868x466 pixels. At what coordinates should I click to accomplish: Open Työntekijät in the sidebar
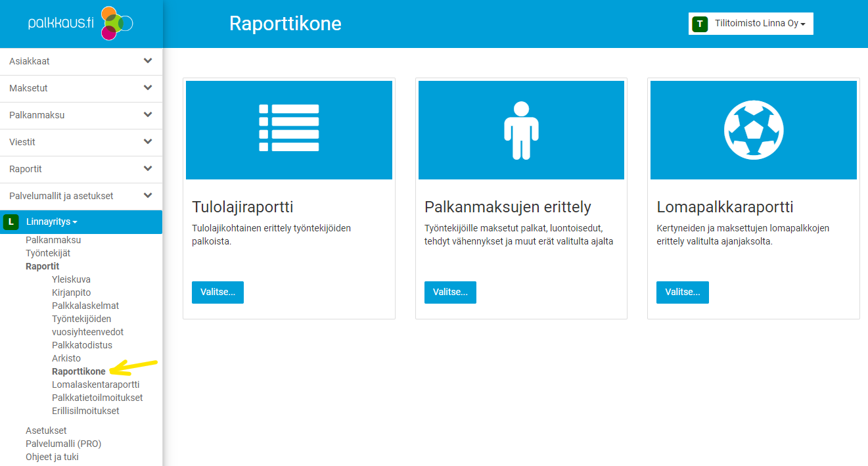pyautogui.click(x=48, y=253)
